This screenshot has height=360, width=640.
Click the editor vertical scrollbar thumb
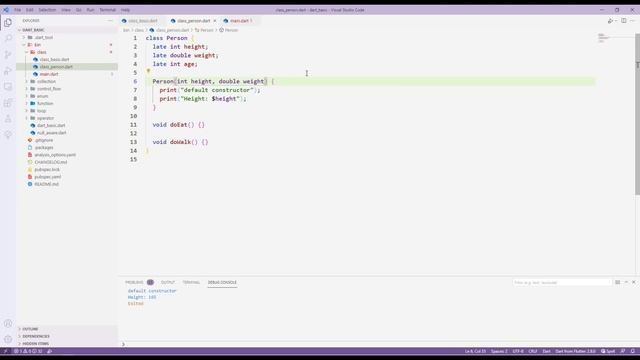(x=638, y=114)
